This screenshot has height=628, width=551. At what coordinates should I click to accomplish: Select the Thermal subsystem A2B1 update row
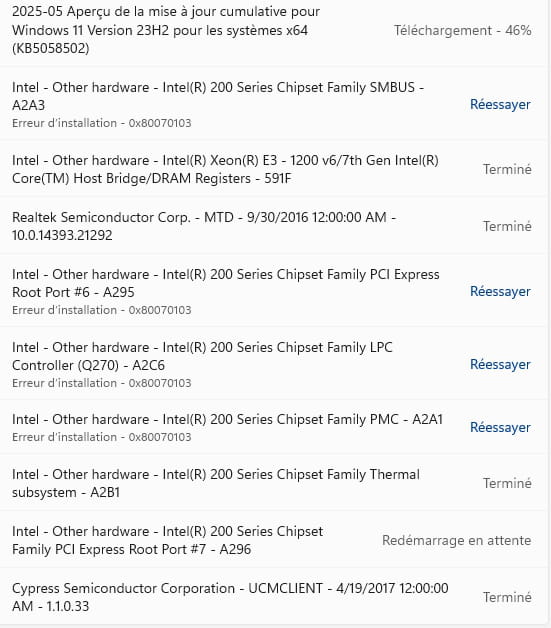274,483
